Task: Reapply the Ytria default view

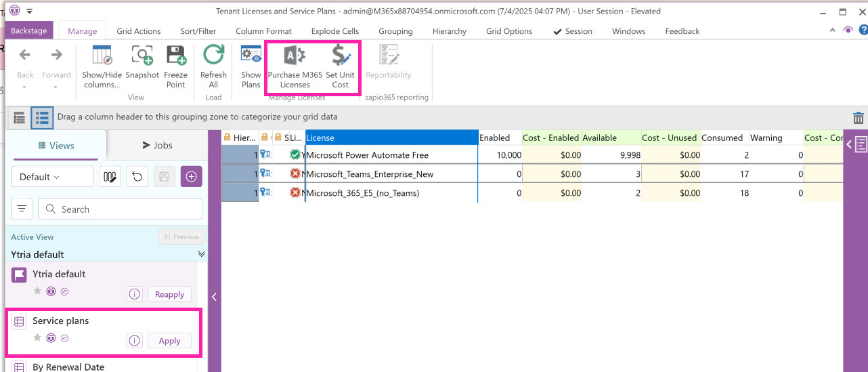Action: pos(169,294)
